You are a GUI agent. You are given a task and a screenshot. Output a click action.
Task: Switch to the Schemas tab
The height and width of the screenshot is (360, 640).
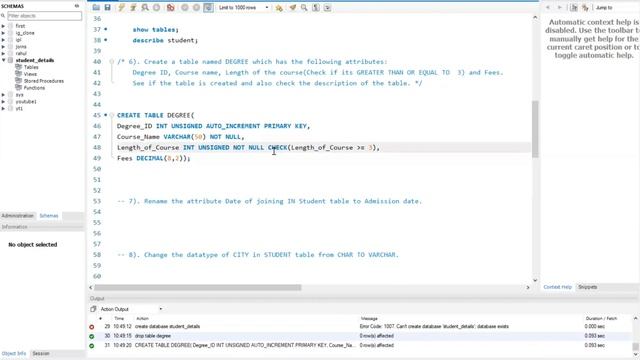(49, 216)
